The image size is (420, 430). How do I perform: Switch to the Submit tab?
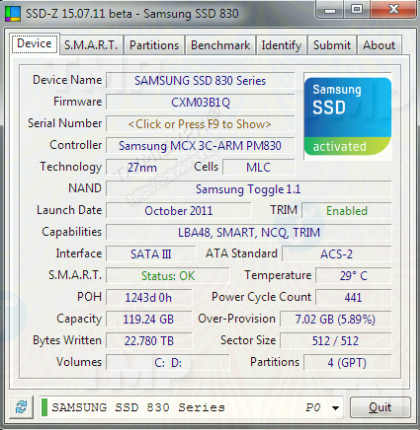click(332, 45)
